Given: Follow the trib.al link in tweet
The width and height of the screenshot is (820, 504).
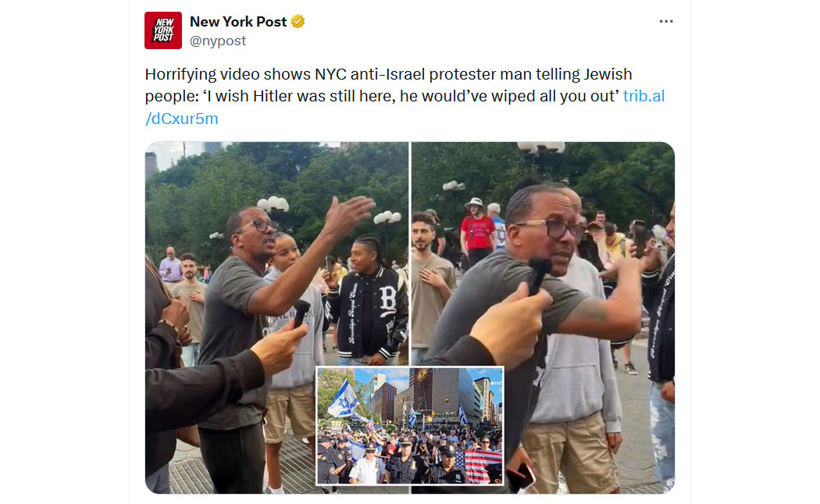Looking at the screenshot, I should pos(644,96).
